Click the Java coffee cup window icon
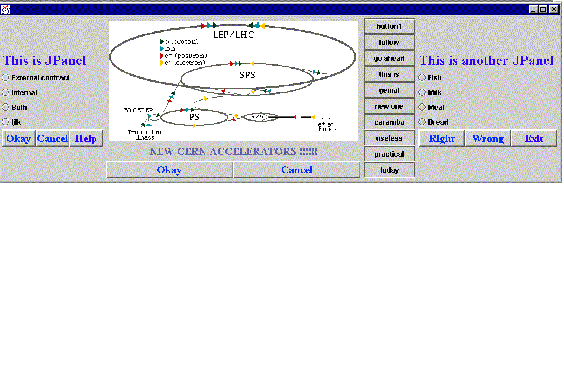Image resolution: width=564 pixels, height=392 pixels. (5, 9)
